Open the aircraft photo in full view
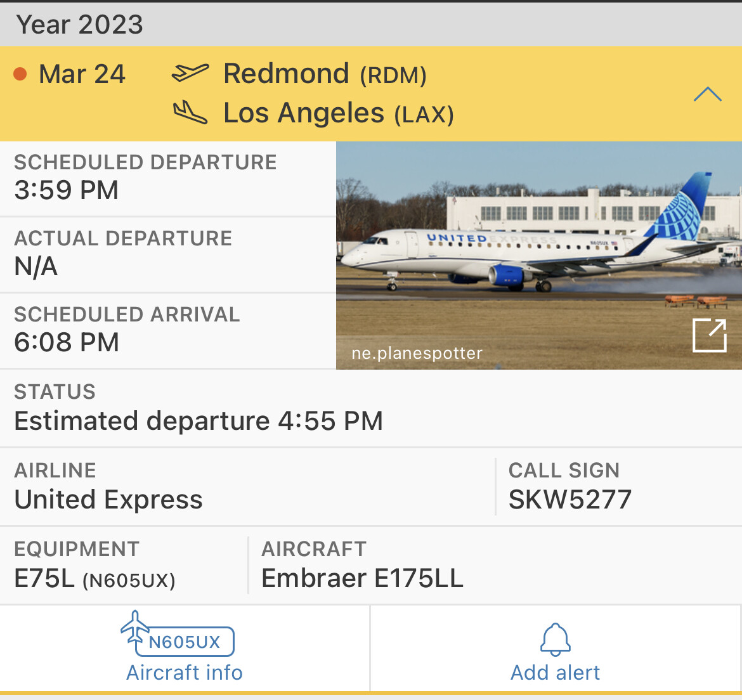This screenshot has height=700, width=742. click(x=709, y=335)
